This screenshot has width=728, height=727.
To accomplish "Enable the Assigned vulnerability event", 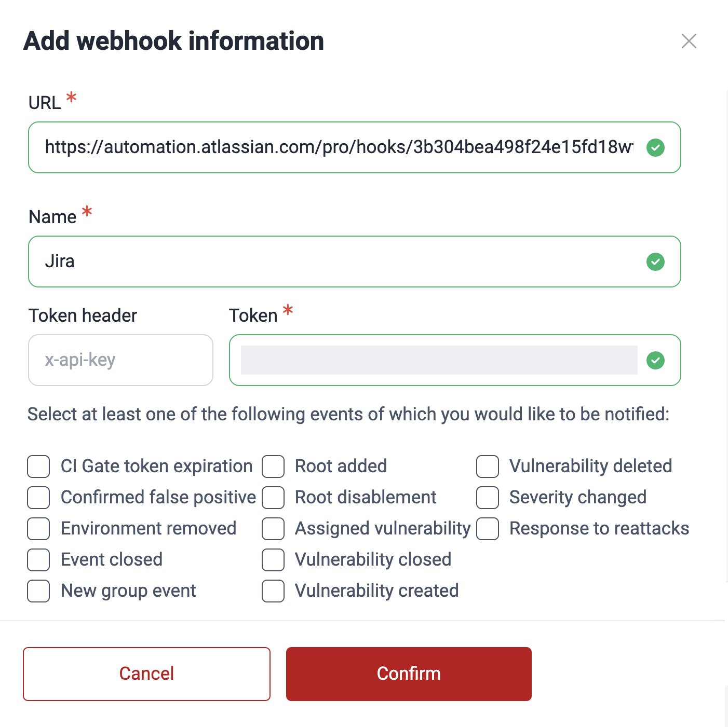I will (273, 528).
